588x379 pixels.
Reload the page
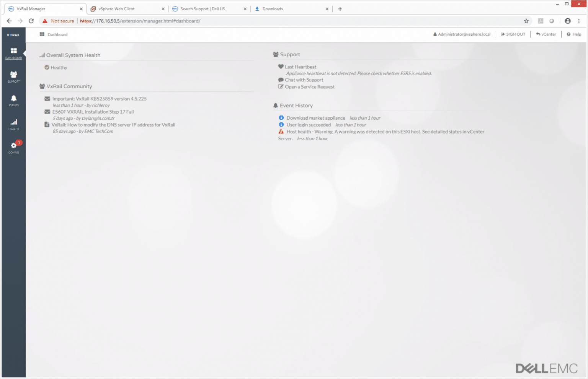pyautogui.click(x=31, y=21)
